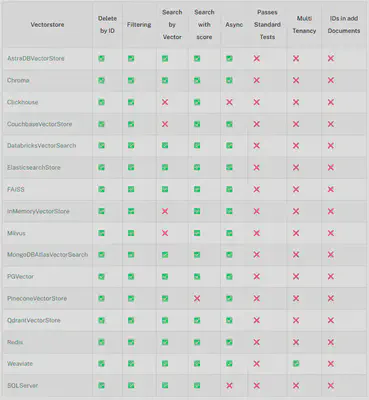The height and width of the screenshot is (400, 369).
Task: Click AstraDBVectorStore Delete by ID checkmark
Action: pyautogui.click(x=101, y=58)
